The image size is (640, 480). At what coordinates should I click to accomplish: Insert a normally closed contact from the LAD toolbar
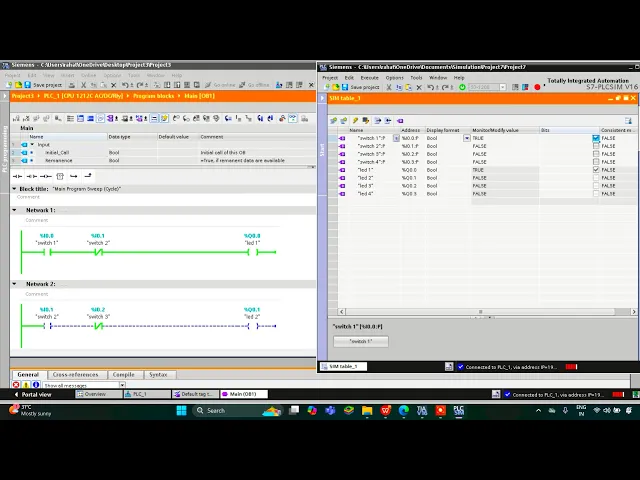(x=31, y=176)
